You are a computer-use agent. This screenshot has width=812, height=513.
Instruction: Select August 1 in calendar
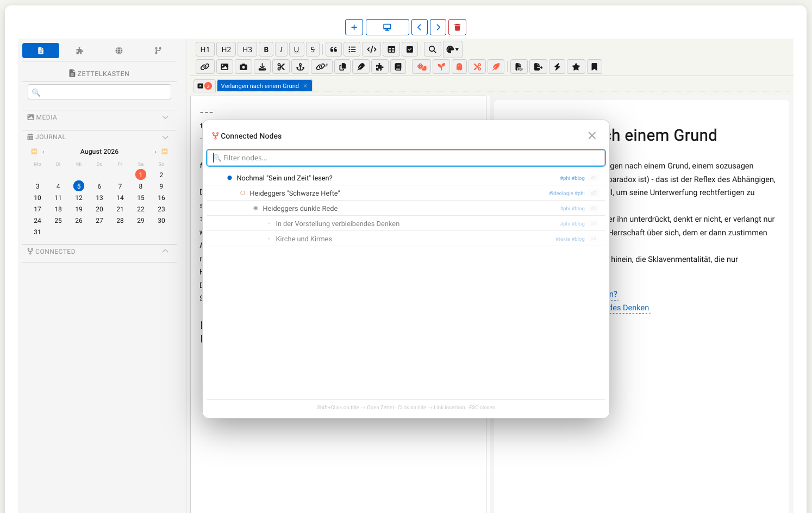click(141, 174)
